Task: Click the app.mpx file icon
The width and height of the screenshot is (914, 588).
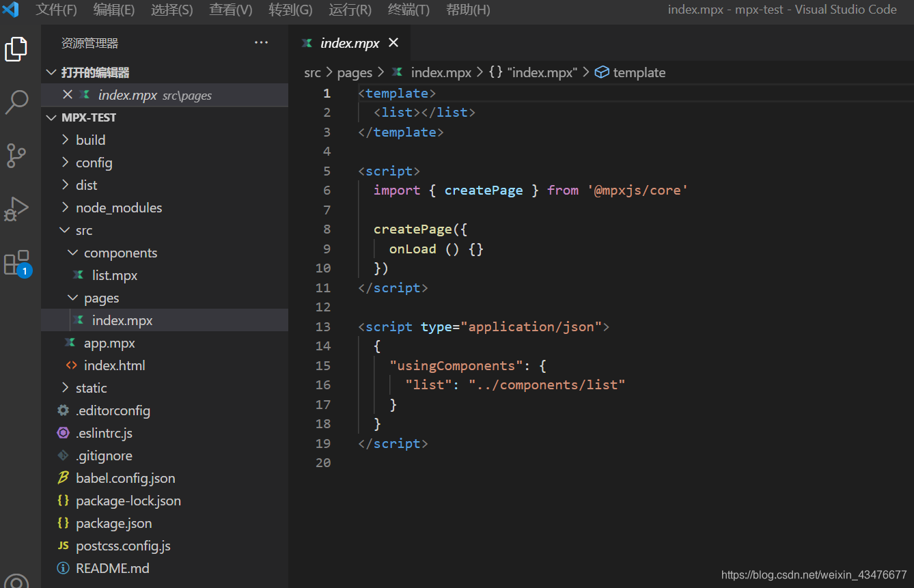Action: [70, 343]
